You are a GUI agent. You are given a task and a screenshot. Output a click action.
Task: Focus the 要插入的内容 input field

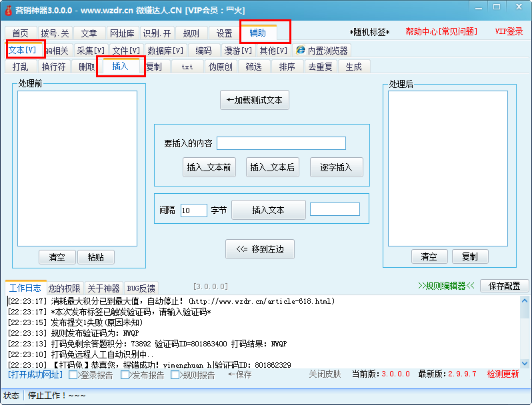click(281, 143)
